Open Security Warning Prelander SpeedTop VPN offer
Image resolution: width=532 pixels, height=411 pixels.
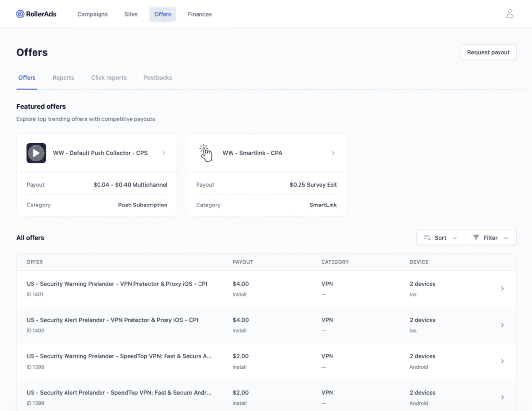pos(119,356)
